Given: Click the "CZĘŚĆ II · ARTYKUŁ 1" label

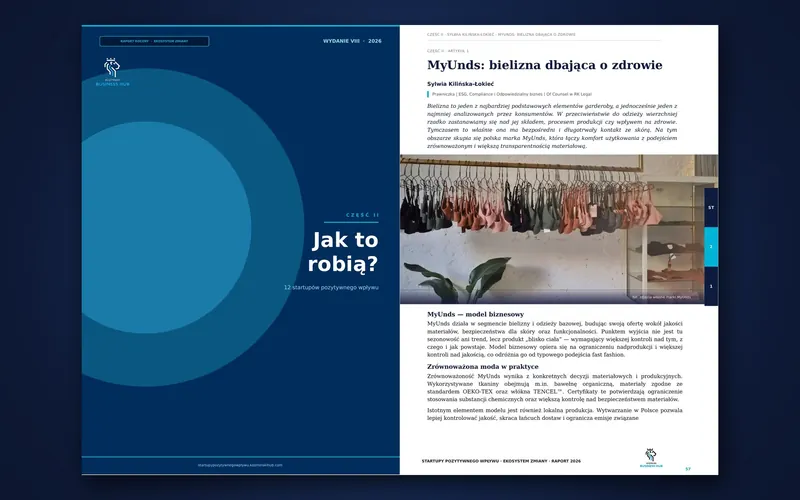Looking at the screenshot, I should click(448, 51).
